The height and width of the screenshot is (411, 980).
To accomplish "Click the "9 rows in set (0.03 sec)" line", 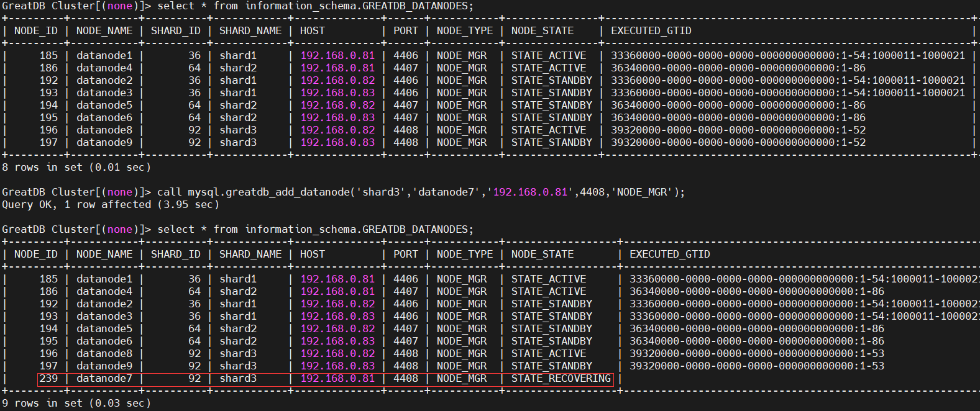I will 76,403.
